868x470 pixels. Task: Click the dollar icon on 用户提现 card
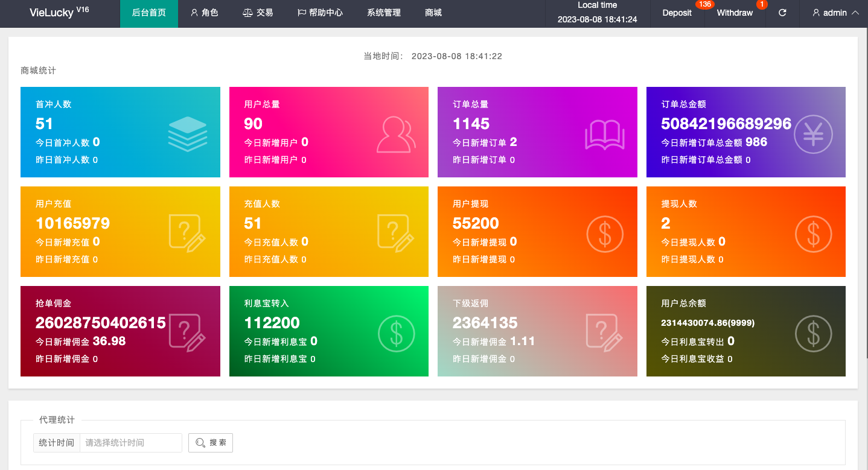point(605,233)
